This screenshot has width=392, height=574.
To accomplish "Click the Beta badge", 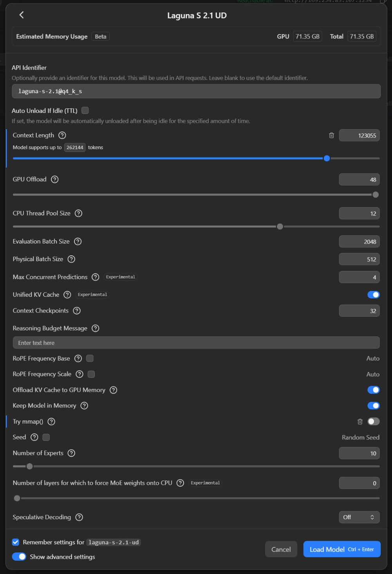I will (x=101, y=36).
